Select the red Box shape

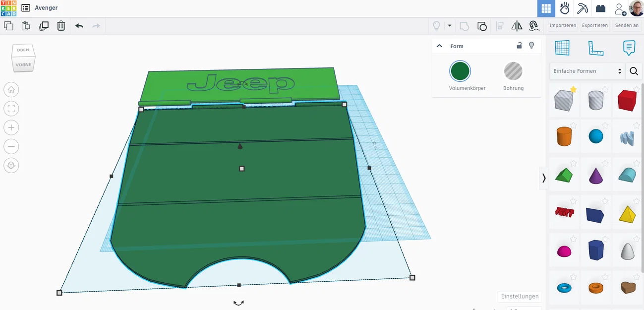coord(627,100)
